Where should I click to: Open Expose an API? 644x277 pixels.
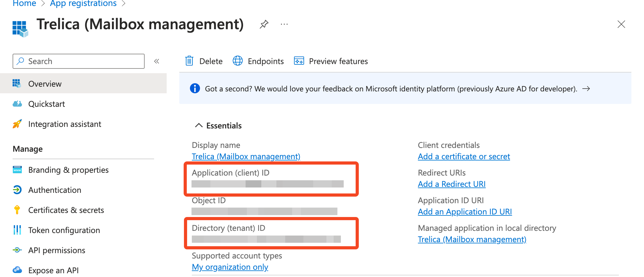click(53, 270)
